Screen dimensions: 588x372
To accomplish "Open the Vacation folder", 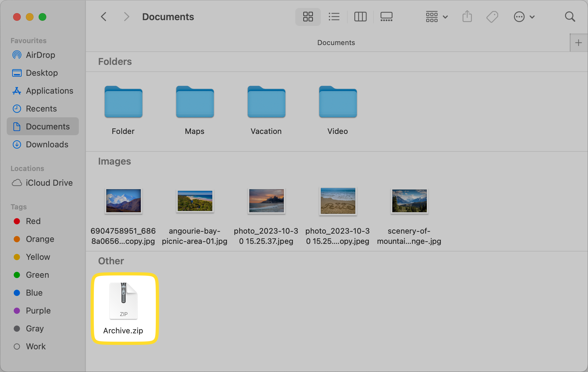I will pyautogui.click(x=266, y=102).
